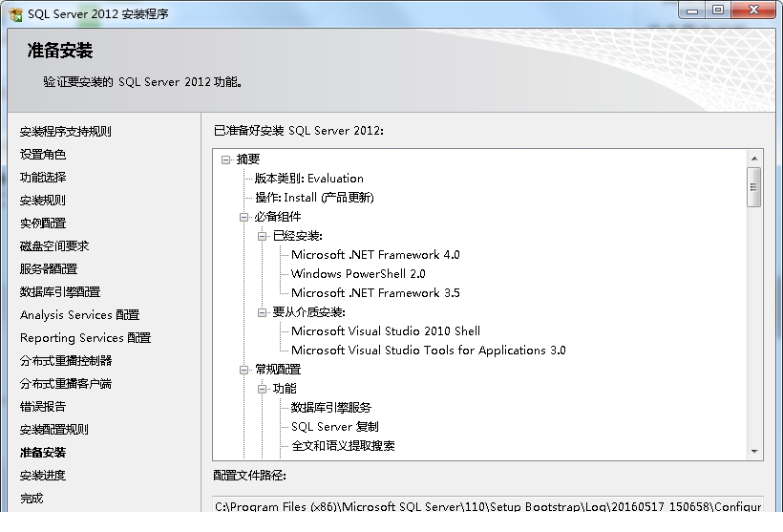Select Visual Studio Tools for Applications 3.0
This screenshot has height=532, width=783.
point(429,351)
